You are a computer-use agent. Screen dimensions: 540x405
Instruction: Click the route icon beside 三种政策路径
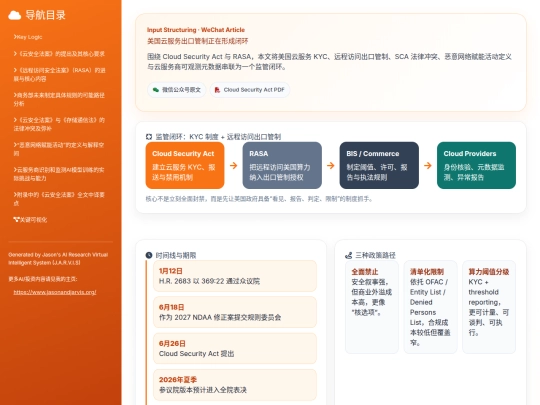point(349,255)
